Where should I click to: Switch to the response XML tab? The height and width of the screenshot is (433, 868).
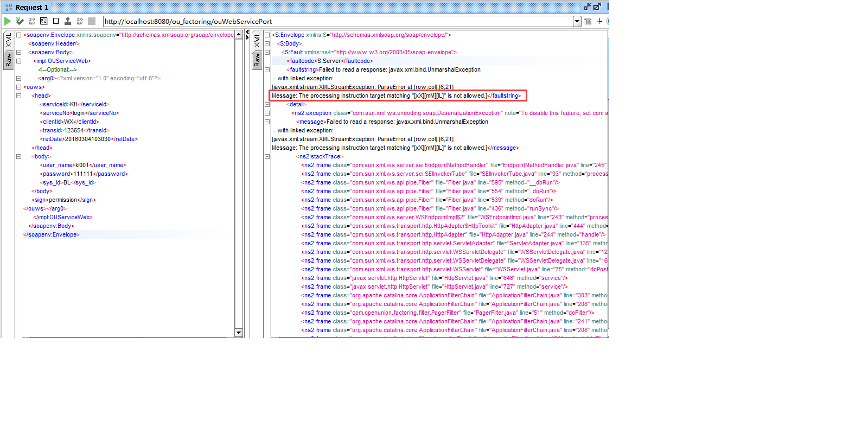(x=257, y=40)
